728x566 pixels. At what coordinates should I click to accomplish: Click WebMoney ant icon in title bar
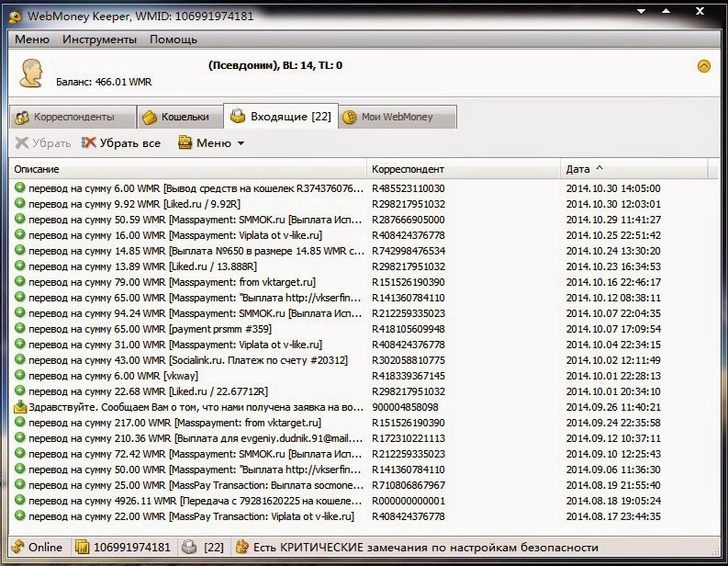point(16,17)
